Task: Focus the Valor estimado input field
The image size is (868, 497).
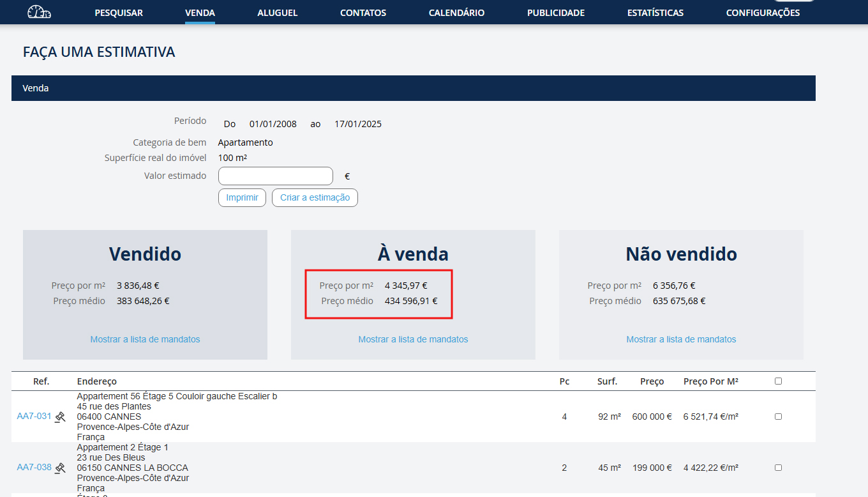Action: click(275, 176)
